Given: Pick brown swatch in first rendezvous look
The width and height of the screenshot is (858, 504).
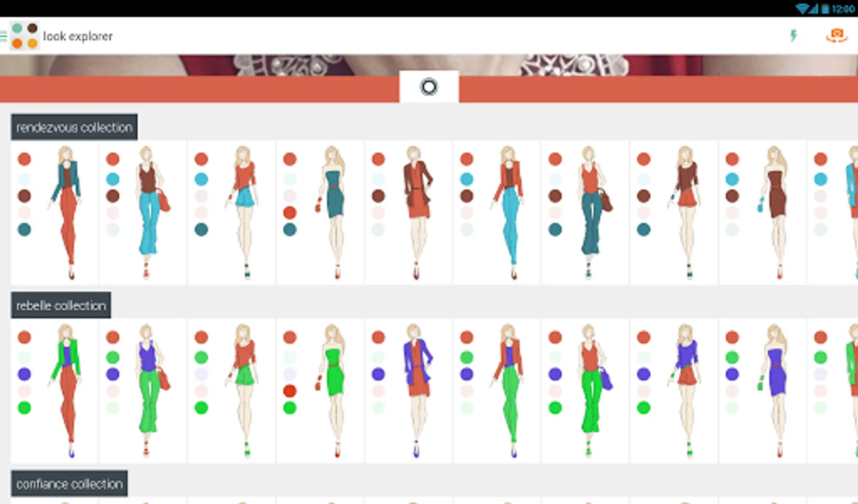Looking at the screenshot, I should point(24,195).
